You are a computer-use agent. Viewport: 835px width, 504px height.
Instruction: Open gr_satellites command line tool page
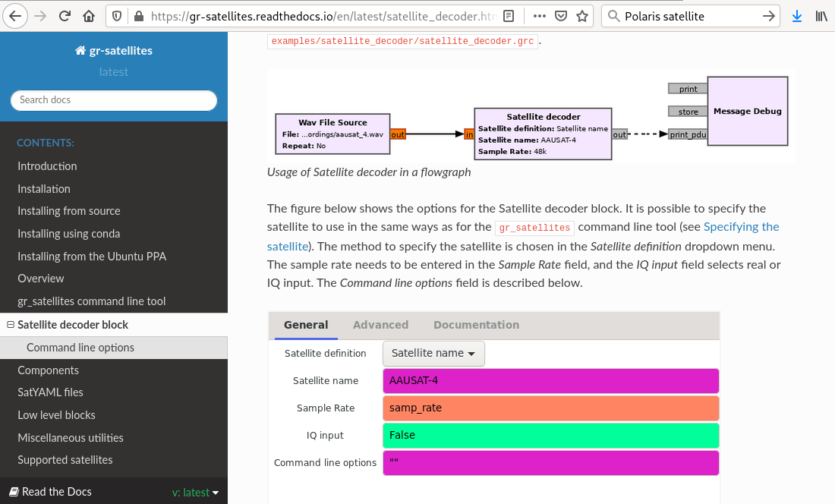pyautogui.click(x=91, y=301)
